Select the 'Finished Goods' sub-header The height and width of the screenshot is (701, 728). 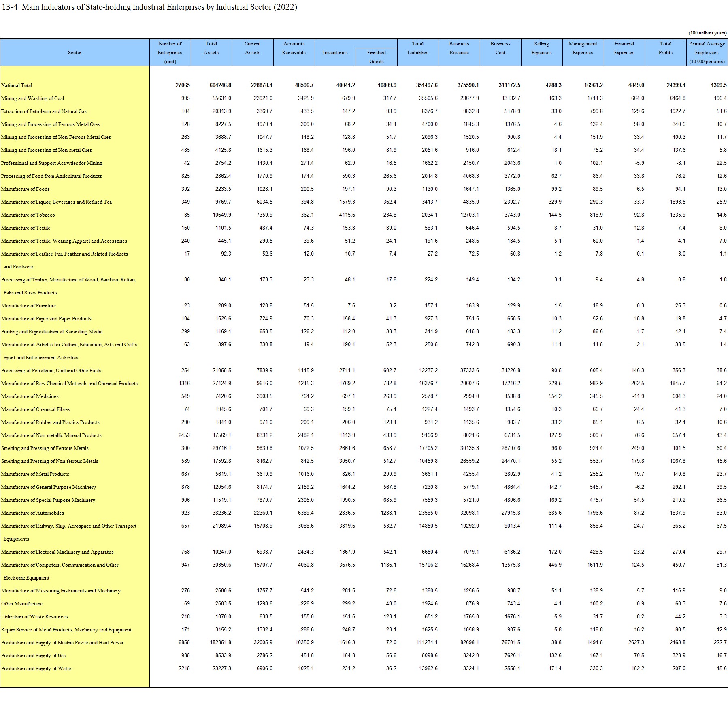coord(377,57)
